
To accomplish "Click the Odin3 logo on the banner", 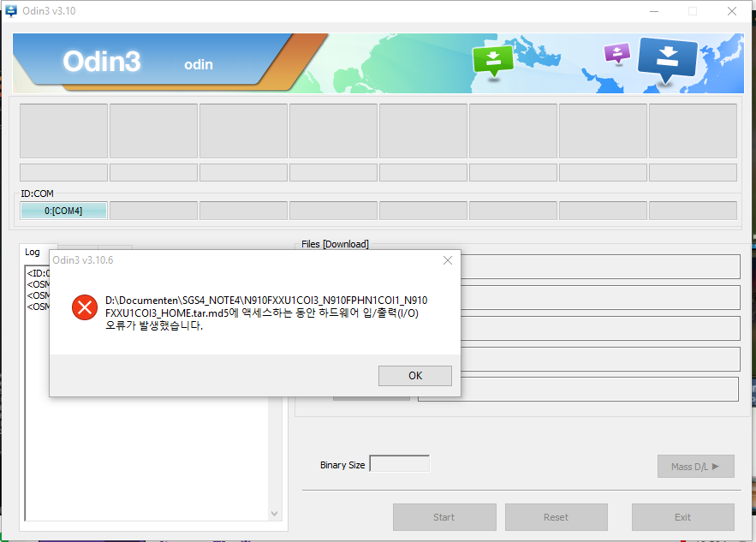I will click(102, 61).
